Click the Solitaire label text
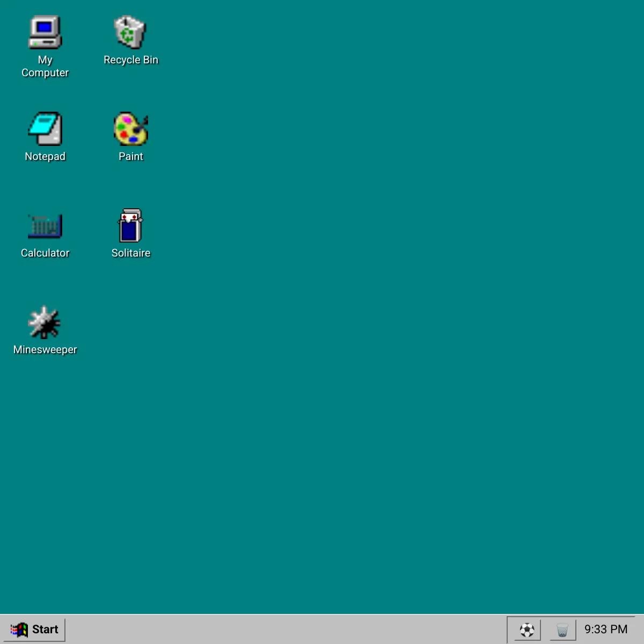Image resolution: width=644 pixels, height=644 pixels. tap(131, 253)
